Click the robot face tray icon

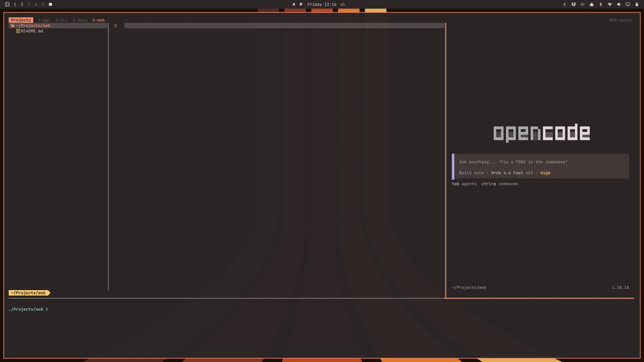[x=591, y=4]
